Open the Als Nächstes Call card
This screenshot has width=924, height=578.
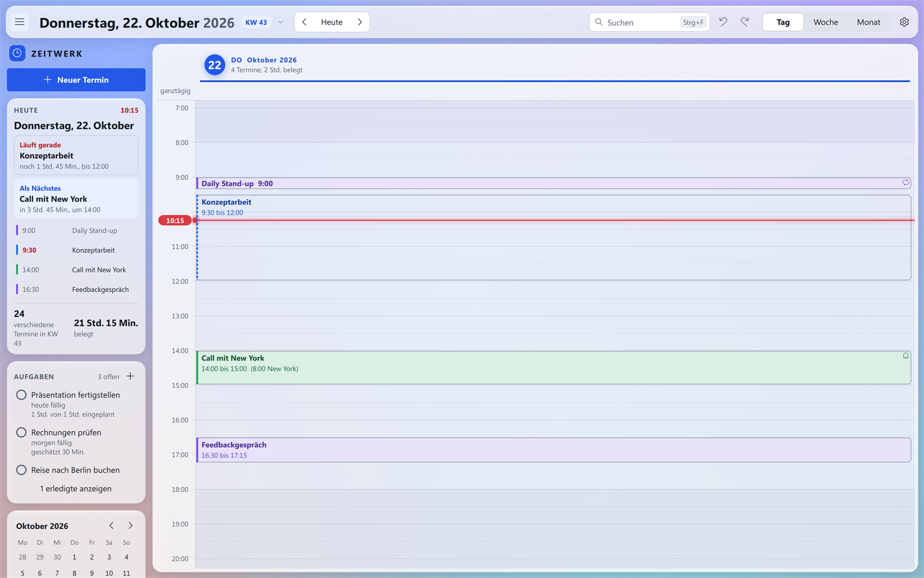click(x=76, y=198)
